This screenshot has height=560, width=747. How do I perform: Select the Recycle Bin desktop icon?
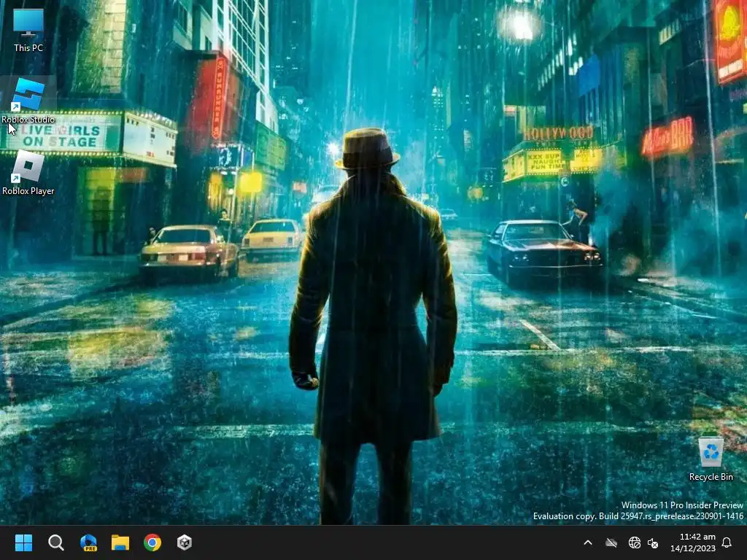coord(711,458)
